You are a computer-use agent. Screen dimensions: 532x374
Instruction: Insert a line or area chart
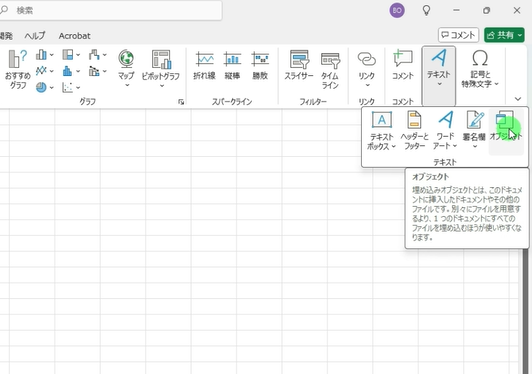click(x=41, y=71)
